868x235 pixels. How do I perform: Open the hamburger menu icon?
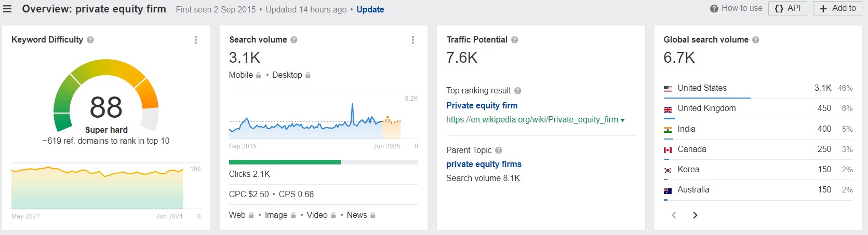pos(7,9)
